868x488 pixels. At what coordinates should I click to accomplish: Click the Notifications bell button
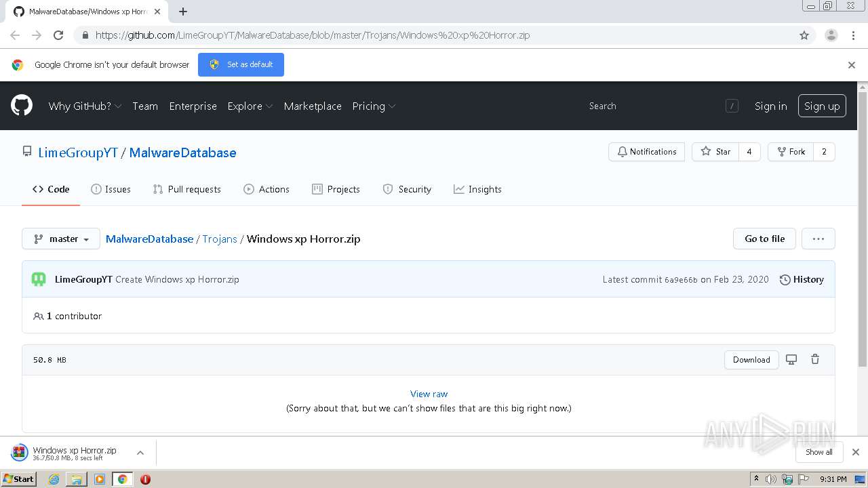pyautogui.click(x=647, y=152)
